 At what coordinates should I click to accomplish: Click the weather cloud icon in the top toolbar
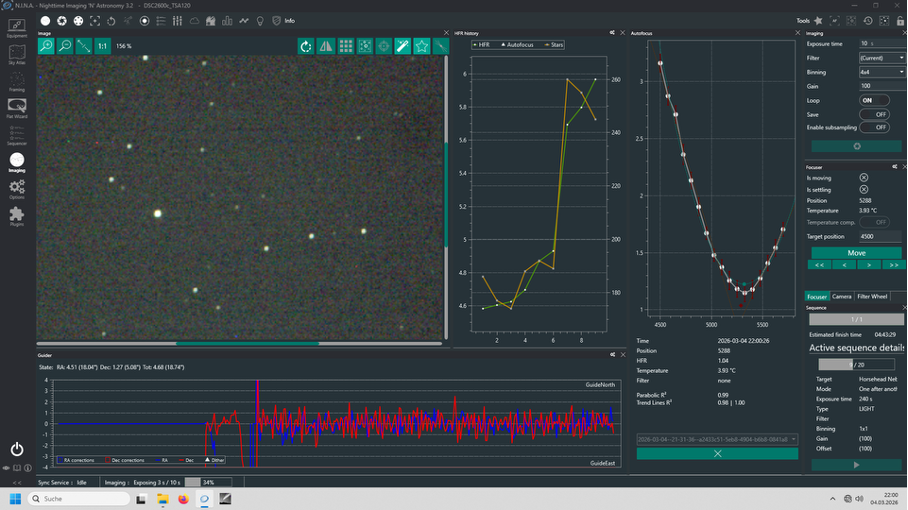click(195, 21)
